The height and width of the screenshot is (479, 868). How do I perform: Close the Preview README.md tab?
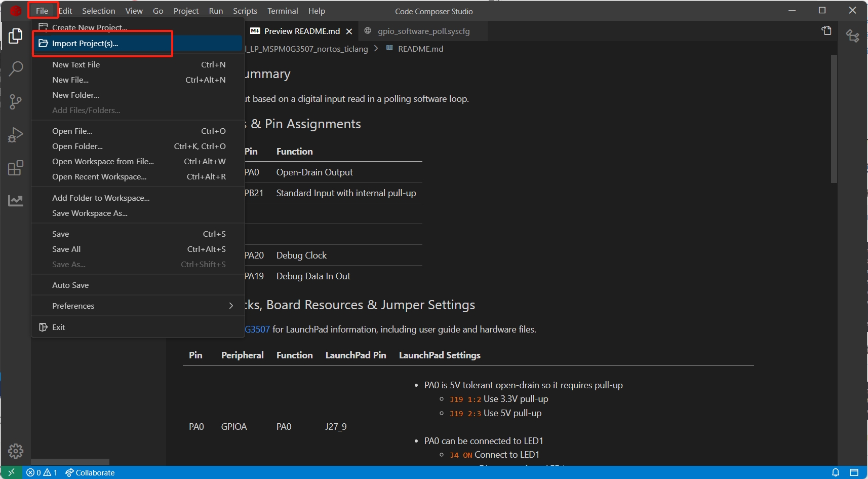click(x=349, y=31)
